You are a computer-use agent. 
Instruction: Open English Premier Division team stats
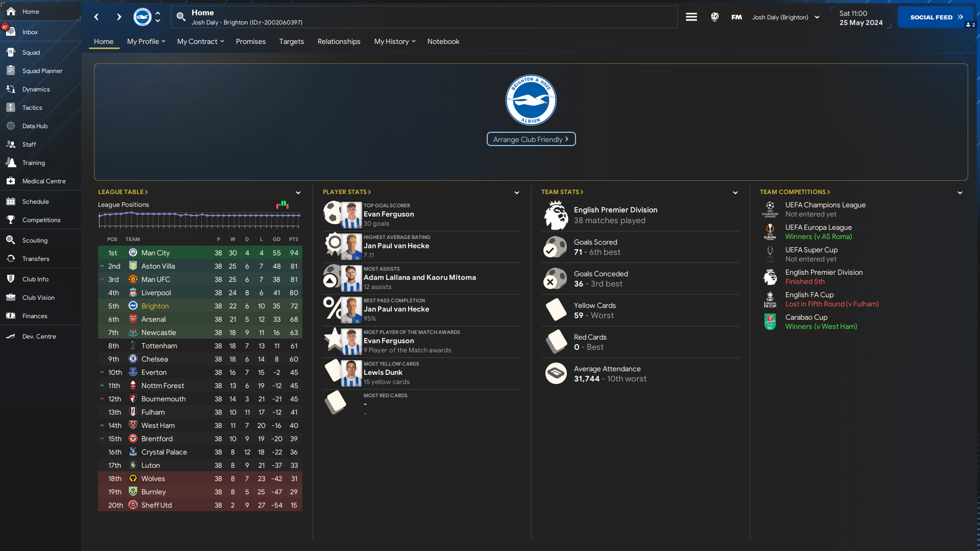coord(640,215)
